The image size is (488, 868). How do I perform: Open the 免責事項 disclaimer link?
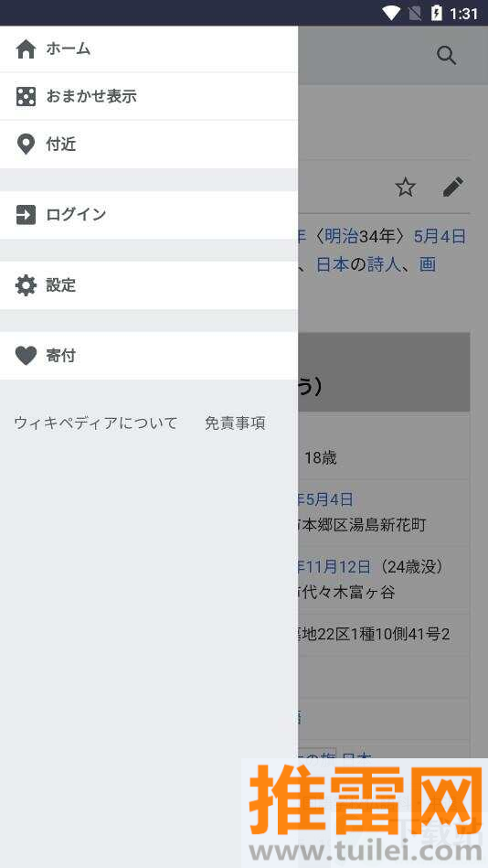235,423
